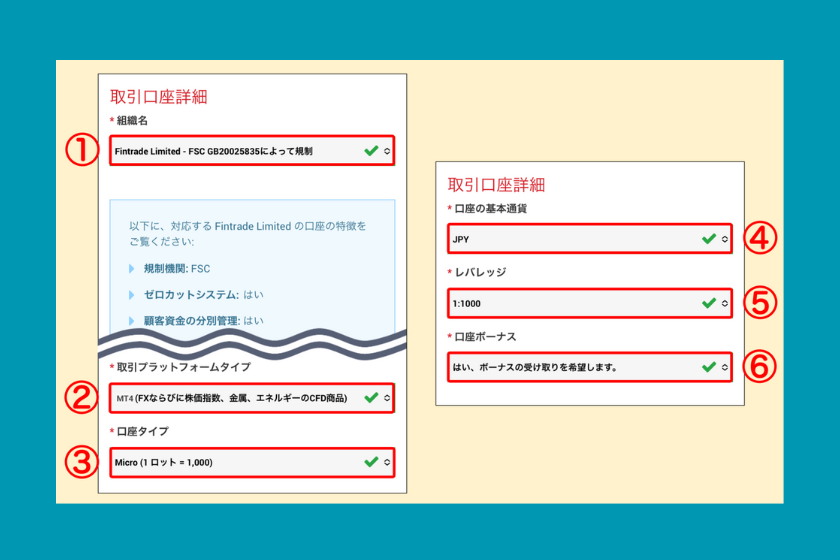Screen dimensions: 840x560
Task: Open the レバレッジ 1:1000 dropdown
Action: pyautogui.click(x=589, y=303)
